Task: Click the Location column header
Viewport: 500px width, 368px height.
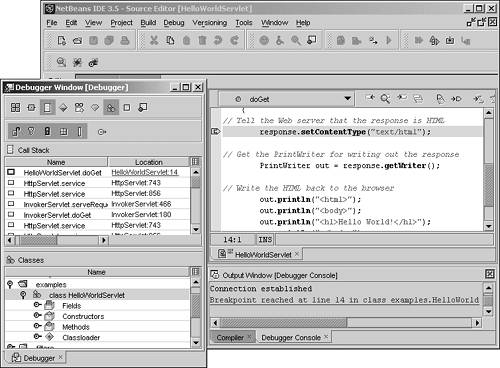Action: 149,162
